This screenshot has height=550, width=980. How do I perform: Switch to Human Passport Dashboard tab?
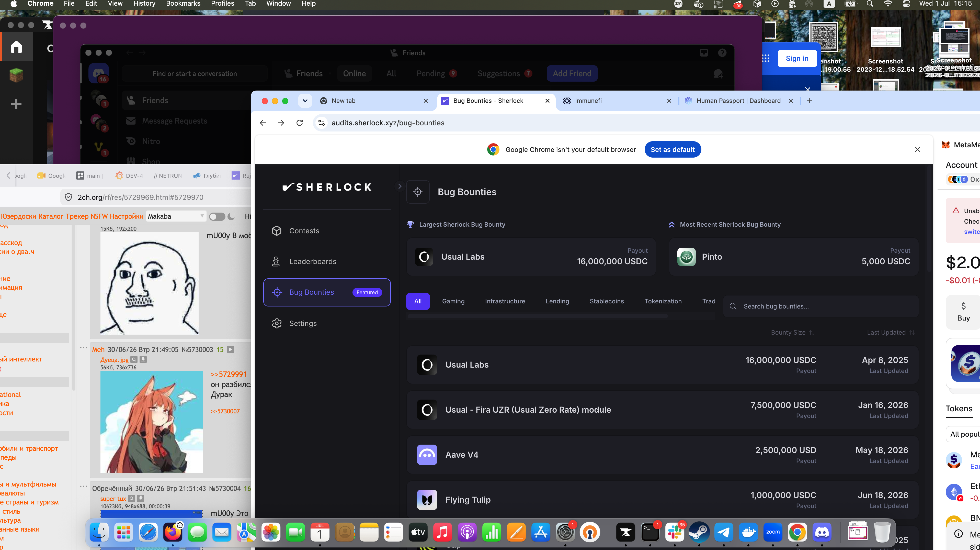click(x=738, y=101)
